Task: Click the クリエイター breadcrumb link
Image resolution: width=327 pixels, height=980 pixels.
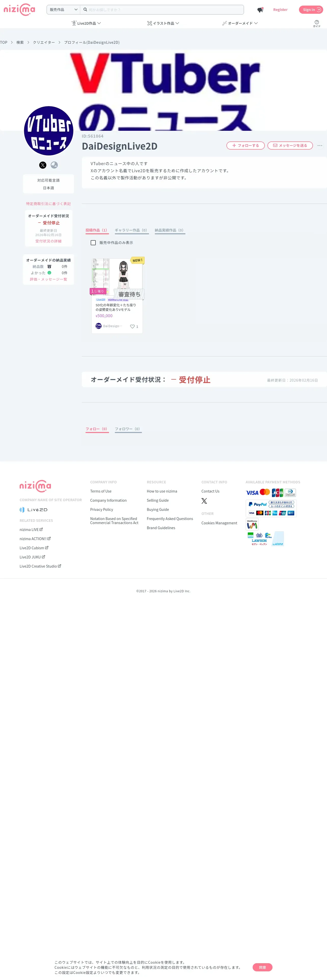Action: (44, 42)
